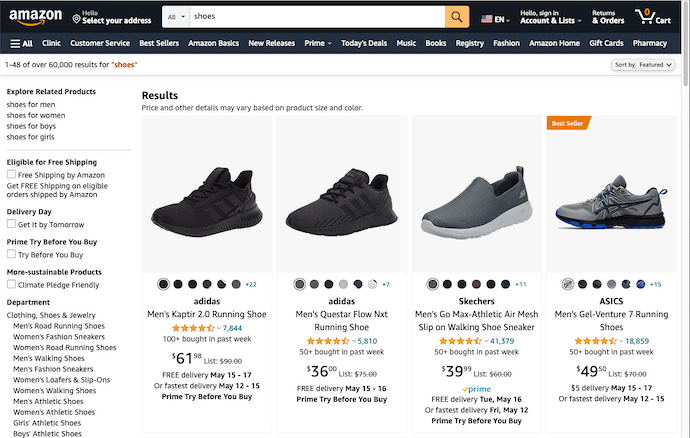The image size is (690, 438).
Task: Click the Amazon logo
Action: point(35,17)
